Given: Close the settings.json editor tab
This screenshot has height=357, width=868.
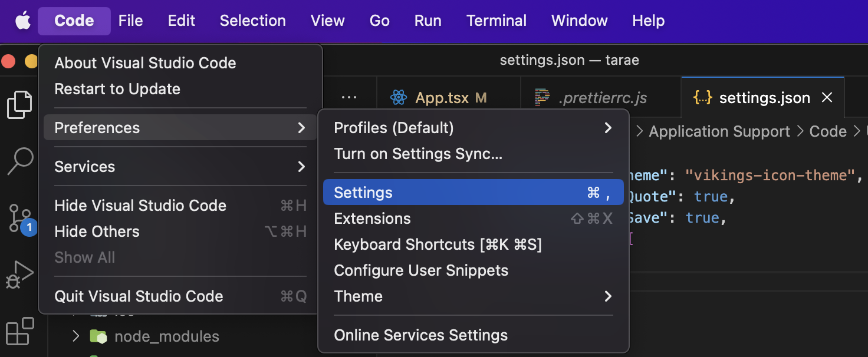Looking at the screenshot, I should tap(827, 98).
